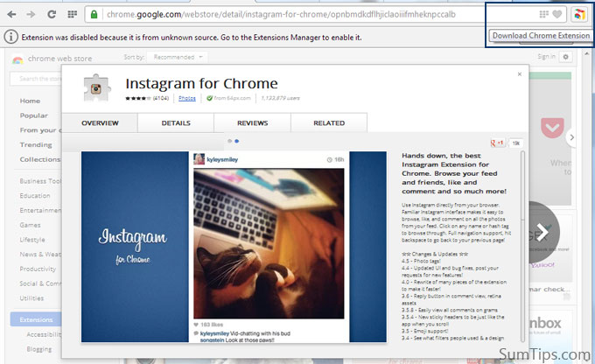
Task: Select the Games category
Action: pyautogui.click(x=30, y=225)
